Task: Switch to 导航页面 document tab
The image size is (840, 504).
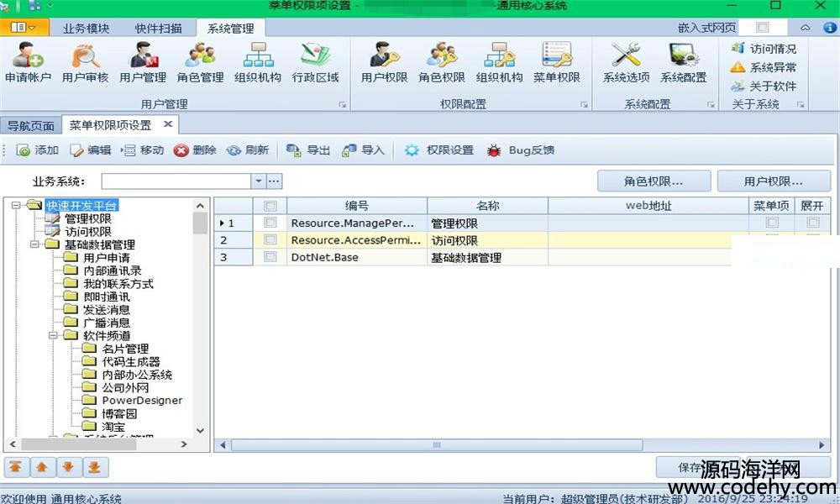Action: point(30,126)
